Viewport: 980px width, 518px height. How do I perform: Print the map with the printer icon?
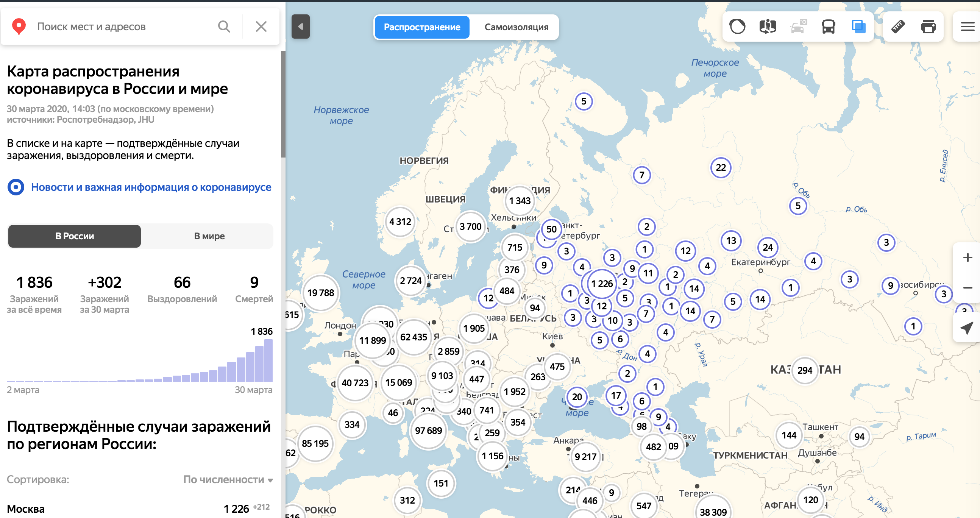pos(928,27)
